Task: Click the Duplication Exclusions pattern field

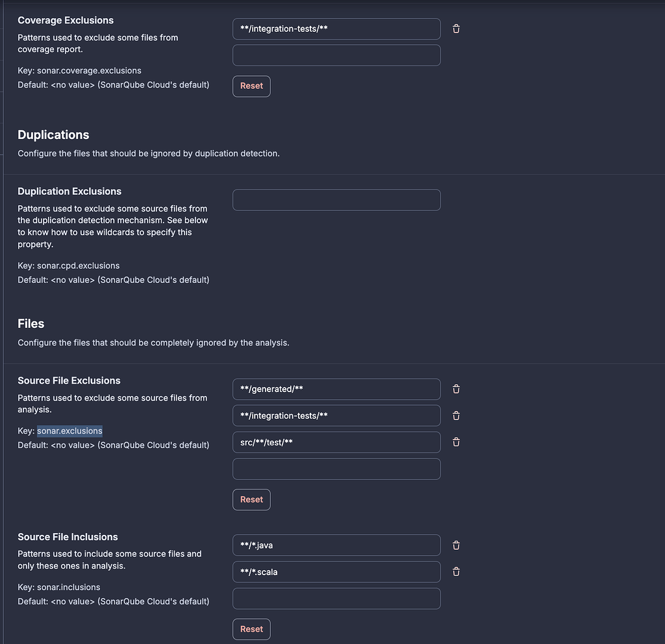Action: point(336,200)
